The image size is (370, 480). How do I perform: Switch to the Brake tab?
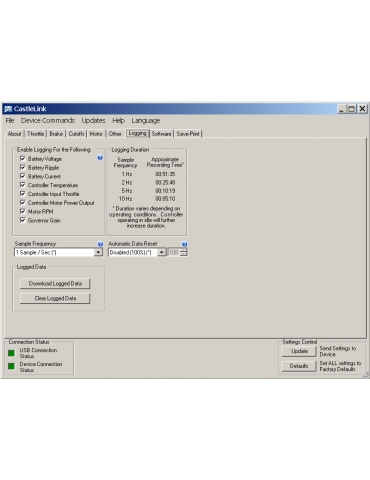click(x=56, y=134)
